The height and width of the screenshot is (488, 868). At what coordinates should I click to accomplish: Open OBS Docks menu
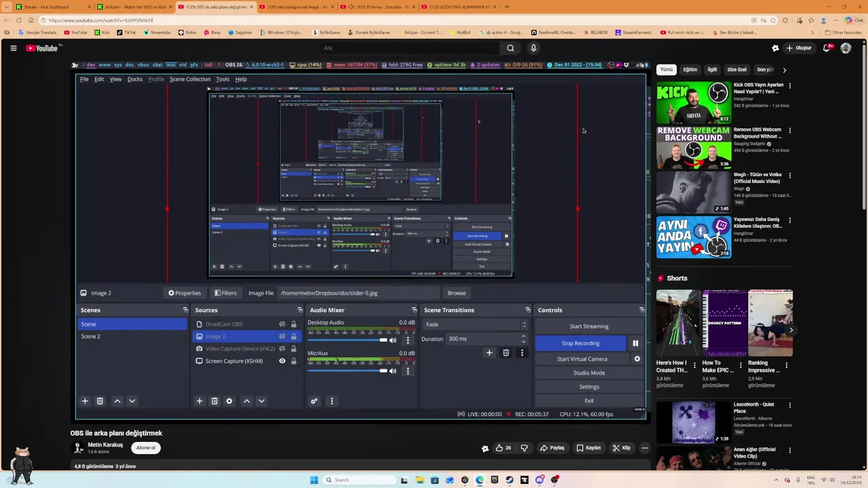pyautogui.click(x=135, y=79)
